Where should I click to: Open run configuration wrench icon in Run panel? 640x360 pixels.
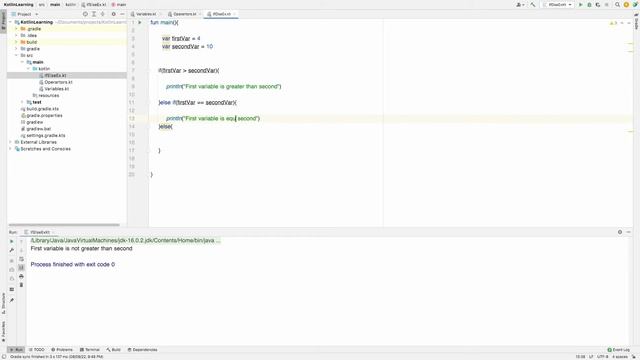11,250
